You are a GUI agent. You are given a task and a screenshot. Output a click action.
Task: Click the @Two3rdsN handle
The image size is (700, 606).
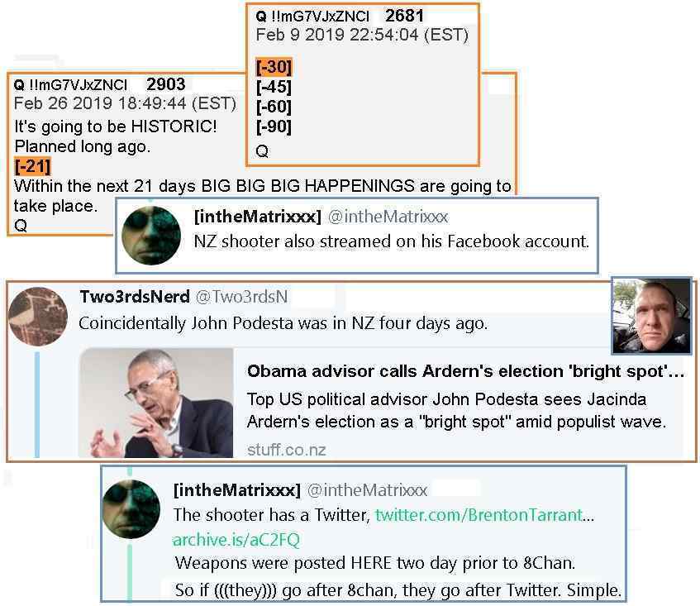click(241, 297)
